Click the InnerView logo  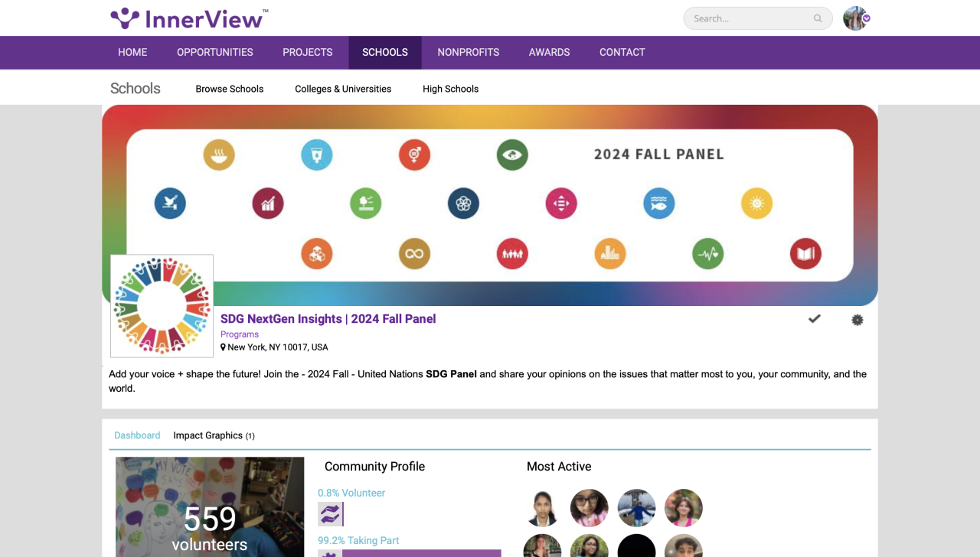pyautogui.click(x=189, y=18)
